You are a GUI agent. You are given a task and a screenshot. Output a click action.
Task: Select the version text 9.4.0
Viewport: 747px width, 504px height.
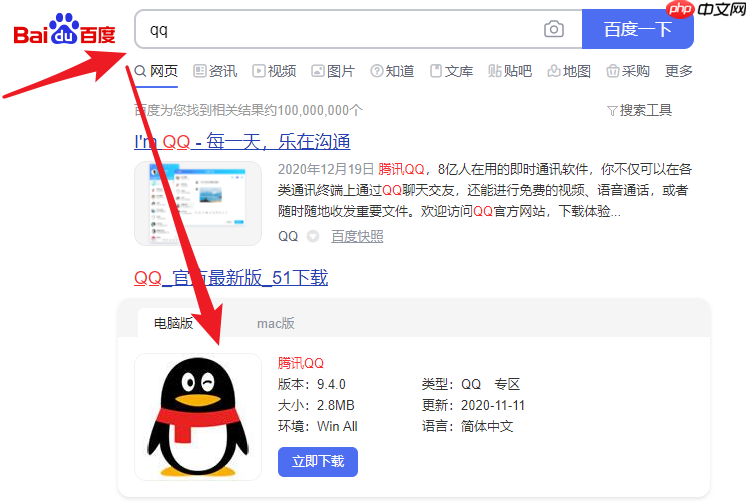pyautogui.click(x=331, y=384)
